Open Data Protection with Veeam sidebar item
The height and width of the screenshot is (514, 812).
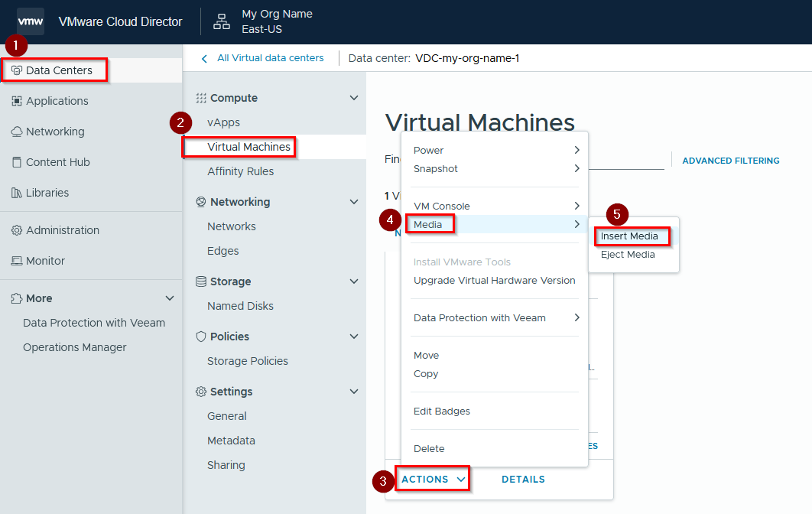pyautogui.click(x=94, y=323)
